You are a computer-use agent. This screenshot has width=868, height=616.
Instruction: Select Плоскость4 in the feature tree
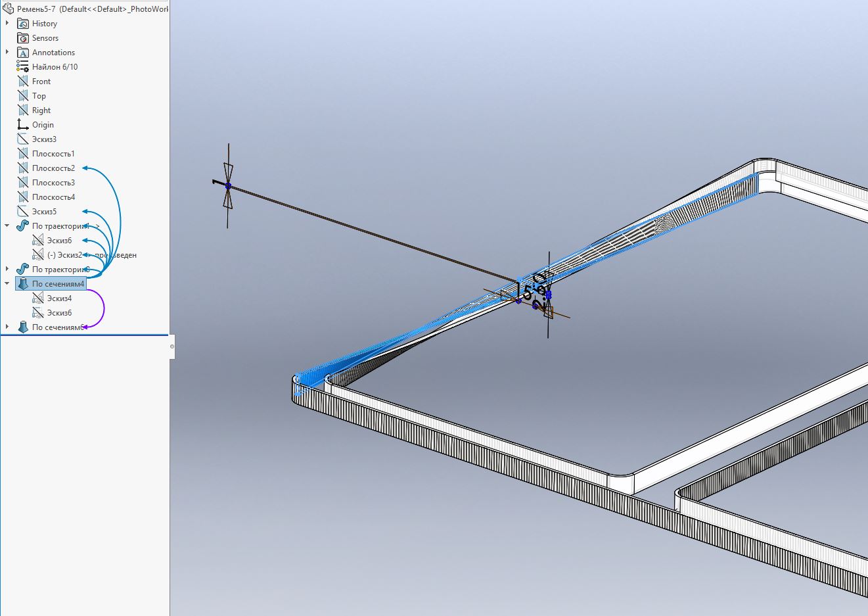tap(53, 197)
